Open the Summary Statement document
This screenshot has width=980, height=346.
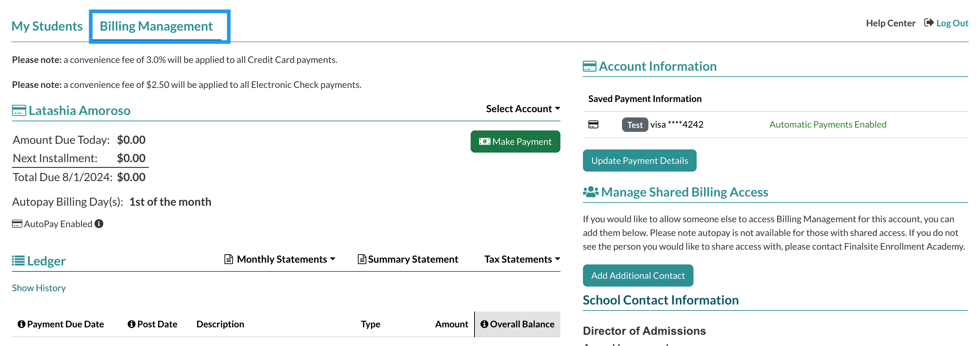(408, 259)
